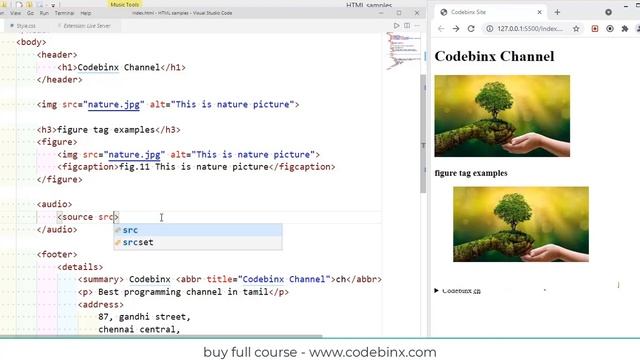Click the code minimap preview
The image size is (640, 360).
pyautogui.click(x=403, y=51)
